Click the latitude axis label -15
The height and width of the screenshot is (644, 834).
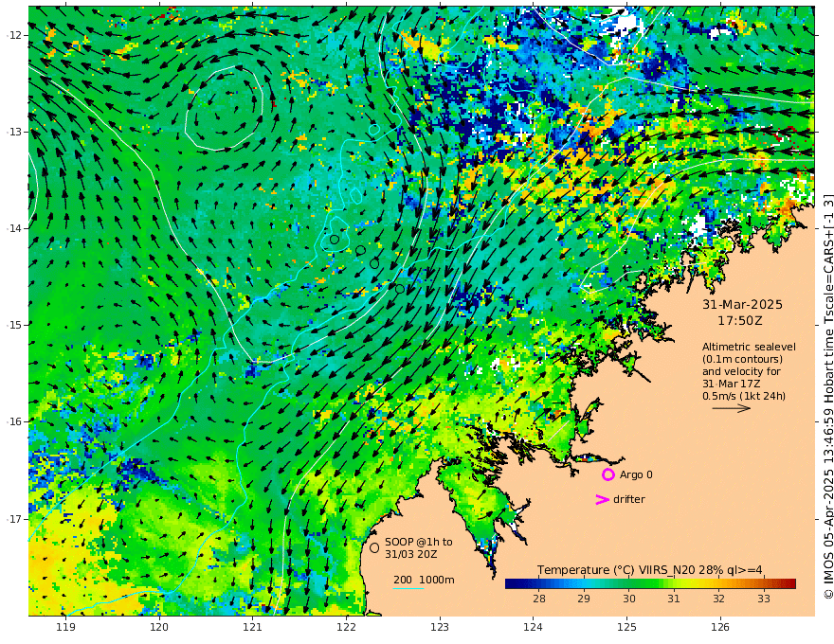click(15, 325)
